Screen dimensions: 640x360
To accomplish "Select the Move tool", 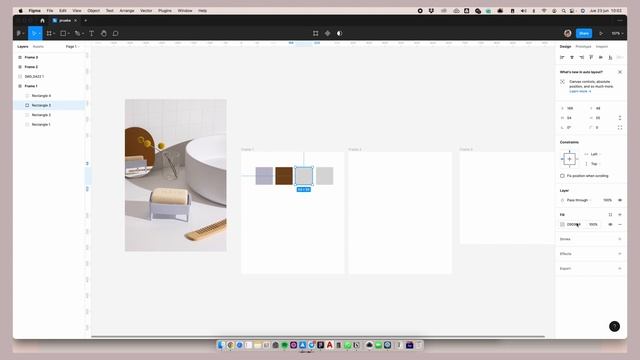I will 34,33.
